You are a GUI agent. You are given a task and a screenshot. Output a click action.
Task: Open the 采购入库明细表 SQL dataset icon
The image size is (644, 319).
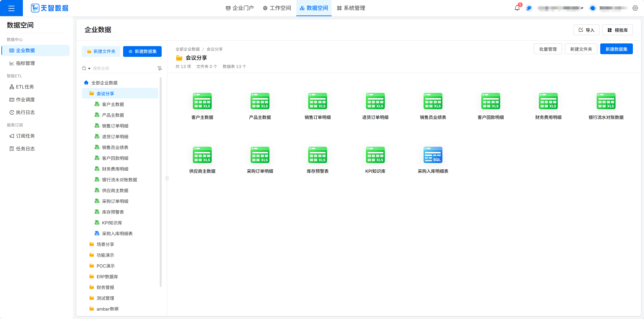(x=433, y=155)
